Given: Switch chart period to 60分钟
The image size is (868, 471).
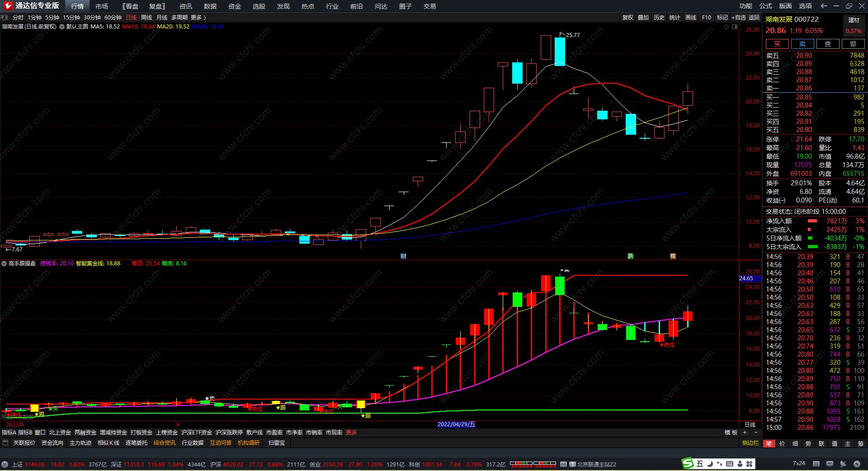Looking at the screenshot, I should pos(113,17).
